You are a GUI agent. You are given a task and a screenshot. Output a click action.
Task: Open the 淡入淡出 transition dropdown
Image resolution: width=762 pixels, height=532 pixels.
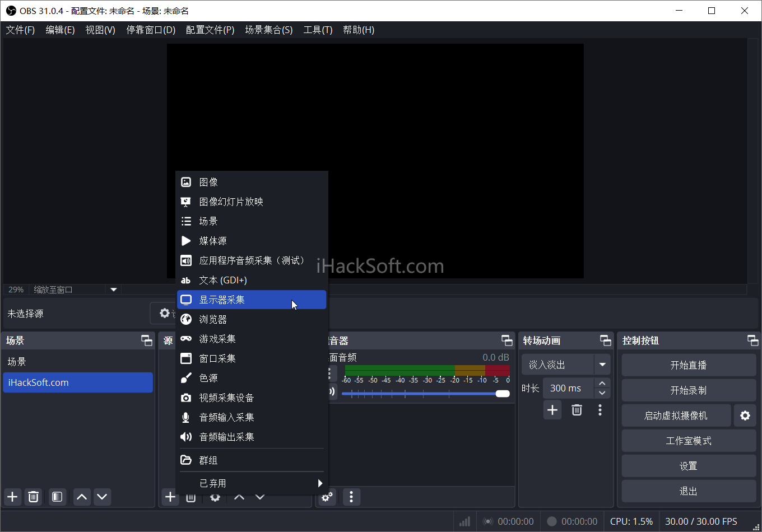(566, 365)
